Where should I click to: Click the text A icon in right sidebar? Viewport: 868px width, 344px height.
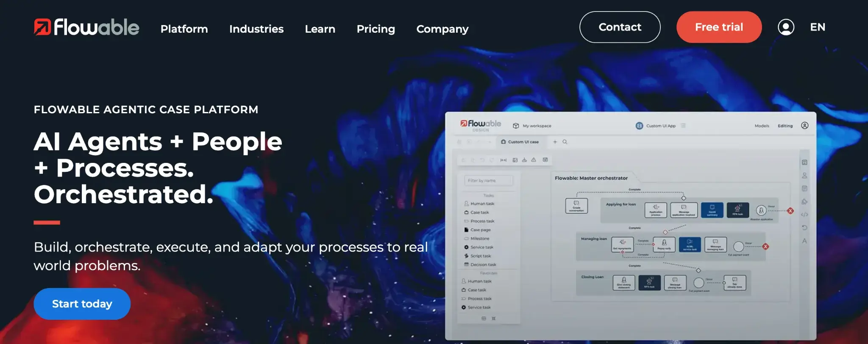point(804,241)
